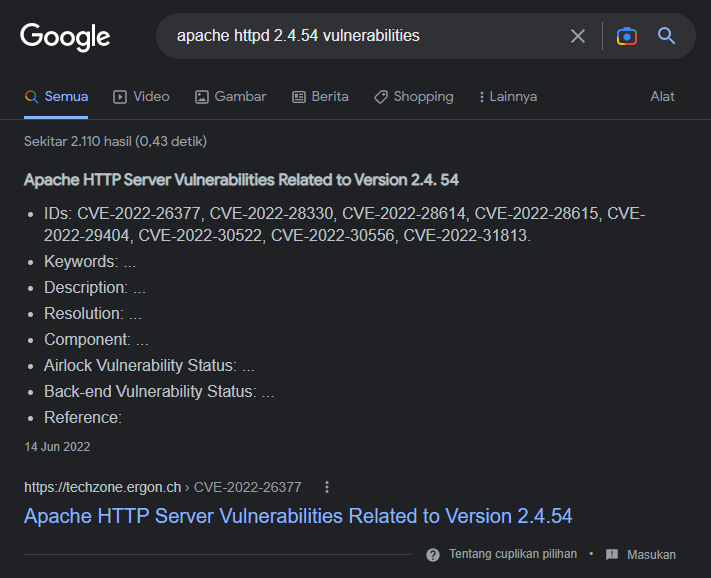The width and height of the screenshot is (711, 578).
Task: Click the Berita tab newspaper icon
Action: pyautogui.click(x=299, y=97)
